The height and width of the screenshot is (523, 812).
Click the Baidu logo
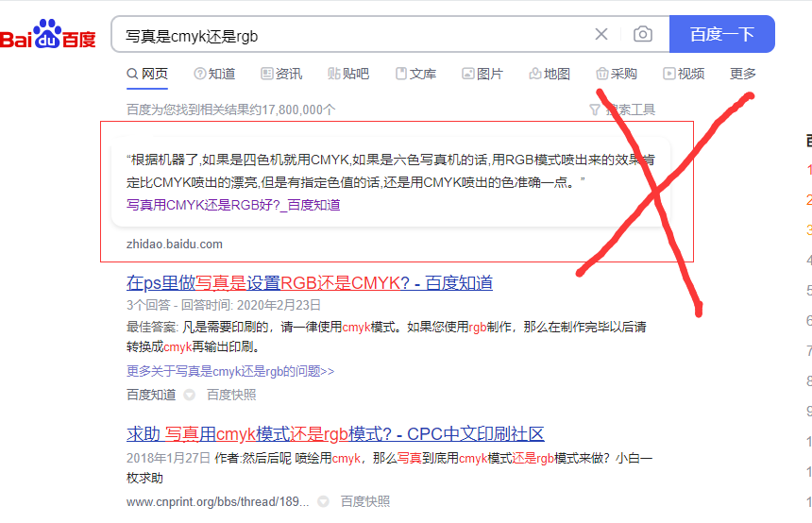pyautogui.click(x=47, y=34)
